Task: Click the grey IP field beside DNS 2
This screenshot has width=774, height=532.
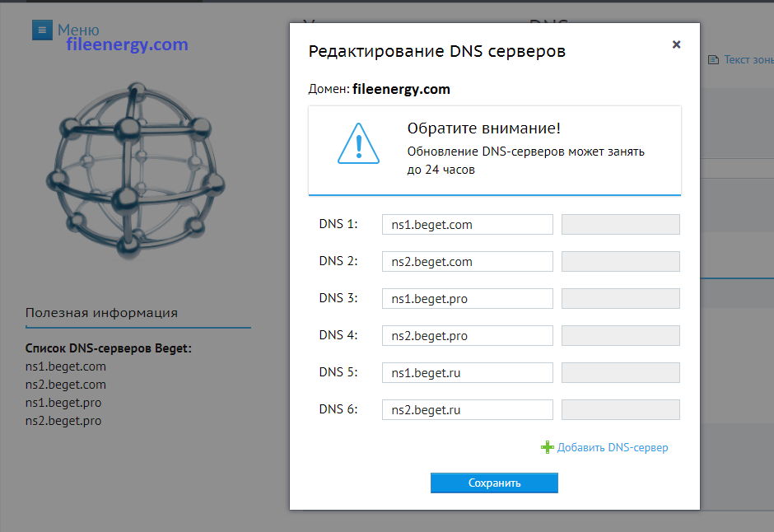Action: point(621,262)
